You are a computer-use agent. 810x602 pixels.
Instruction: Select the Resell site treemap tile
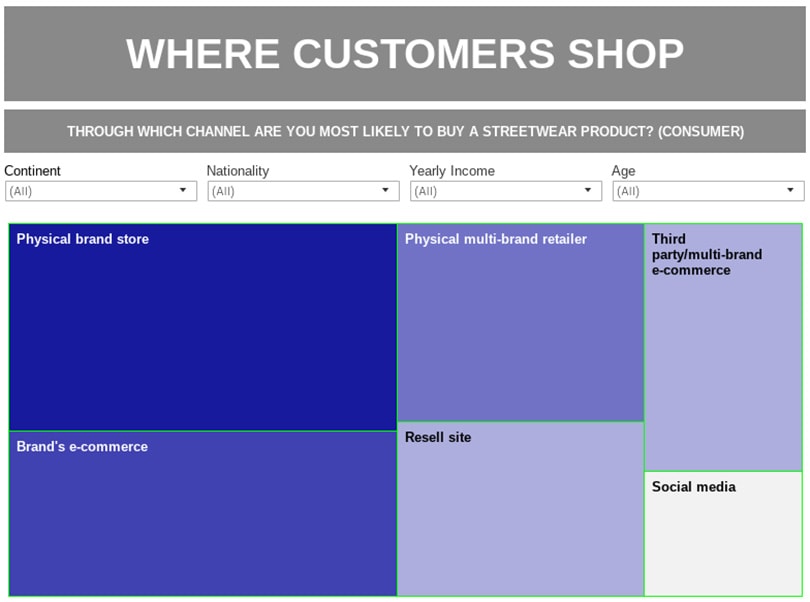(x=520, y=509)
